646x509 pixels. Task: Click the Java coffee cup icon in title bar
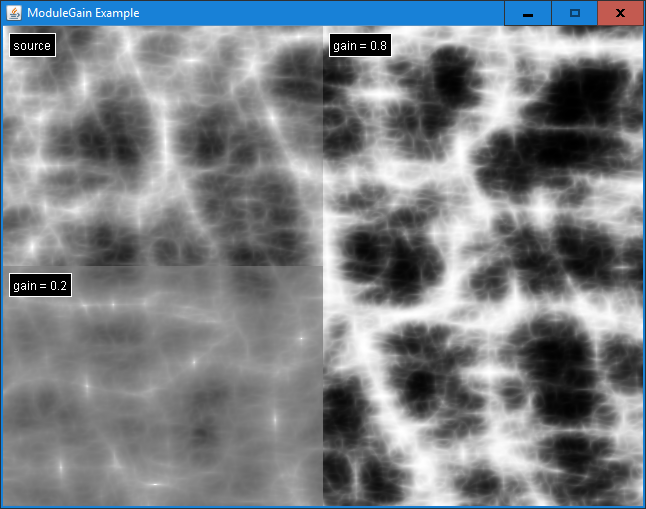pyautogui.click(x=13, y=13)
